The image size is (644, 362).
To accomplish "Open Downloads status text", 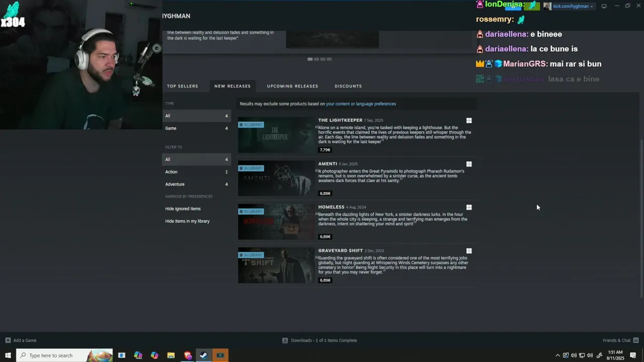I will (x=324, y=340).
